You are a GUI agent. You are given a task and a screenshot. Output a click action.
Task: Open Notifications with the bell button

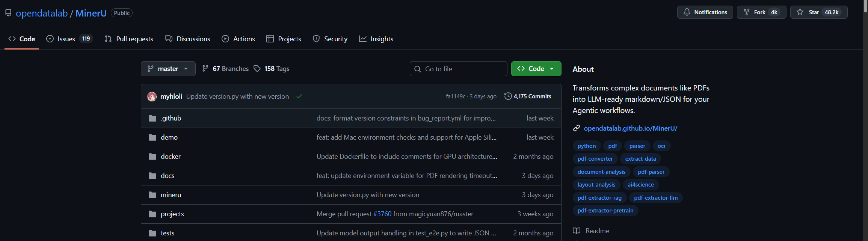tap(705, 12)
